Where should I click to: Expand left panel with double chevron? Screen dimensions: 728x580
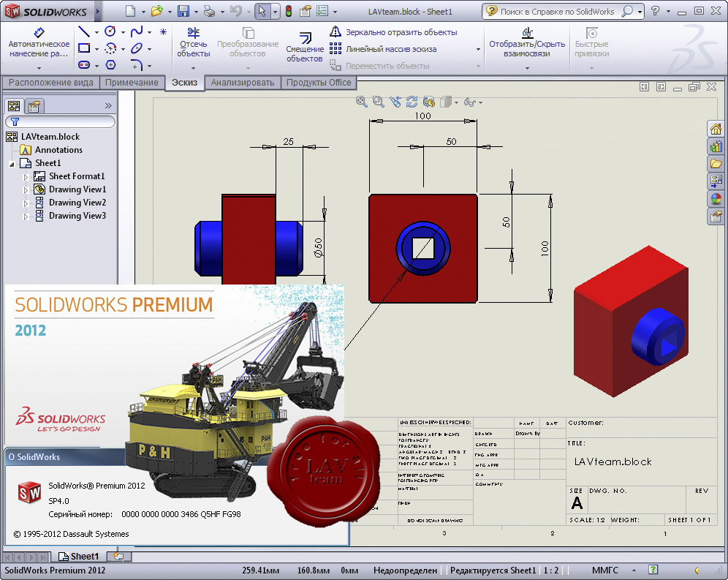click(x=108, y=105)
